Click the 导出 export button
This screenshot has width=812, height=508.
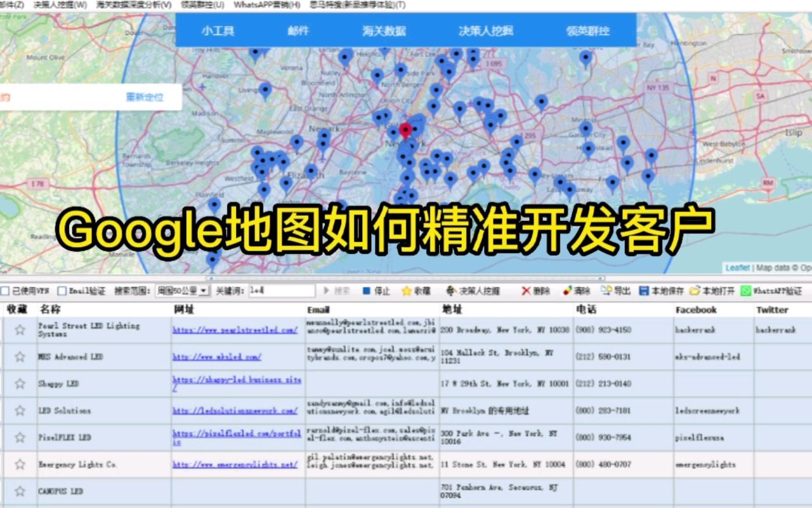[x=616, y=291]
